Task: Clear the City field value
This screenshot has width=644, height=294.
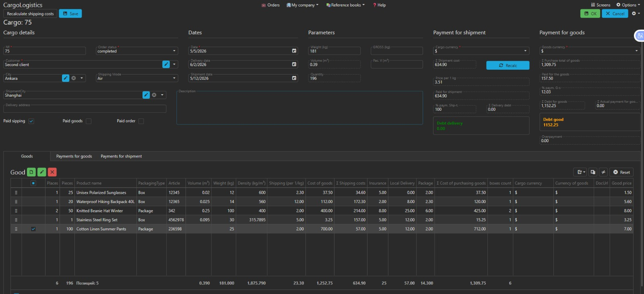Action: (74, 78)
